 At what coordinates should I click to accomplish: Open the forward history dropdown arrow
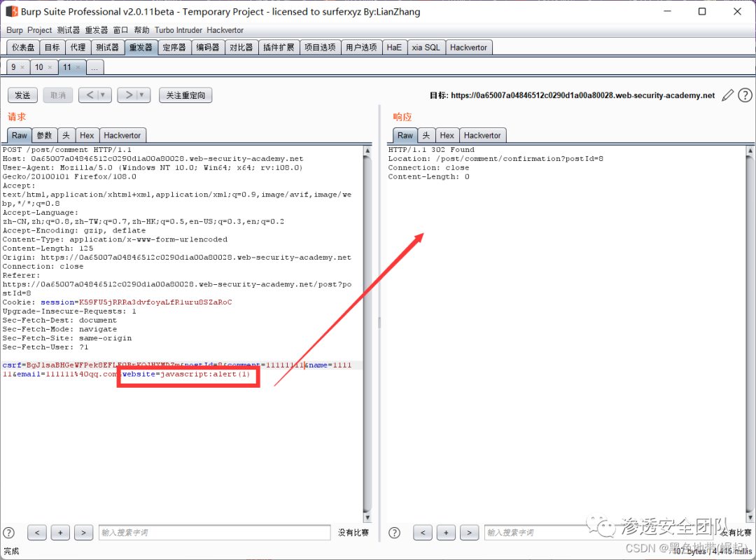tap(141, 95)
